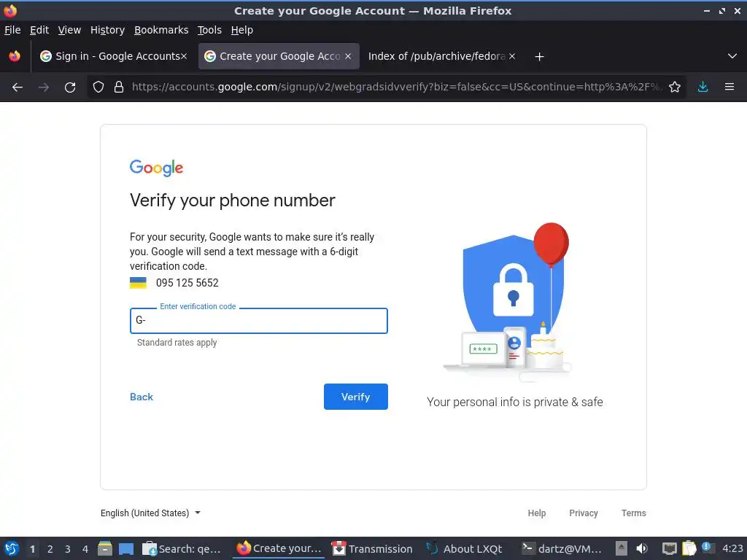Click the network connection tray icon
The image size is (747, 560).
pos(670,548)
